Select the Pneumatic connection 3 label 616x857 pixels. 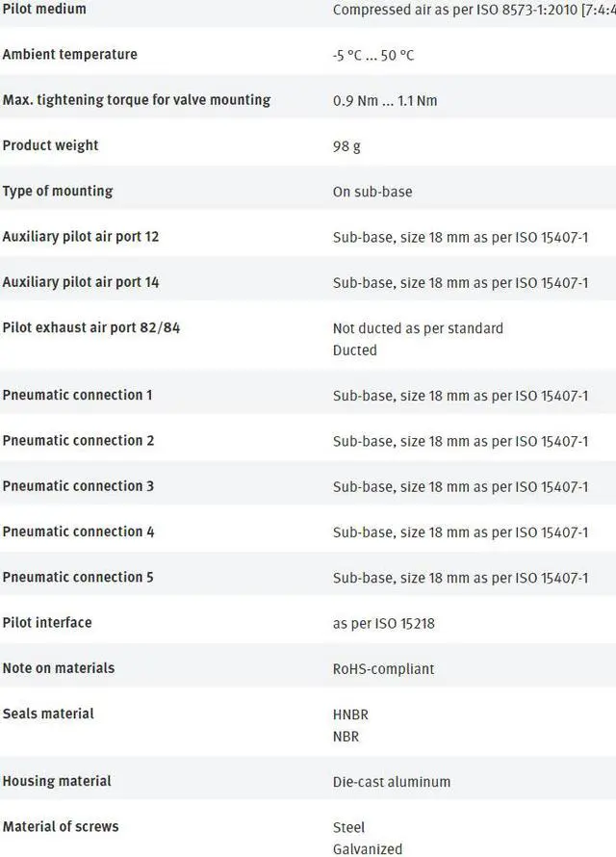(78, 486)
